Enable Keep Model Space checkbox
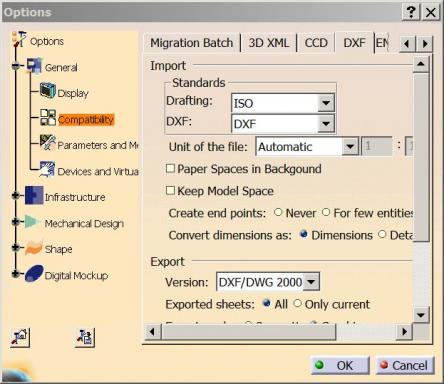Screen dimensions: 444x384 coord(170,190)
